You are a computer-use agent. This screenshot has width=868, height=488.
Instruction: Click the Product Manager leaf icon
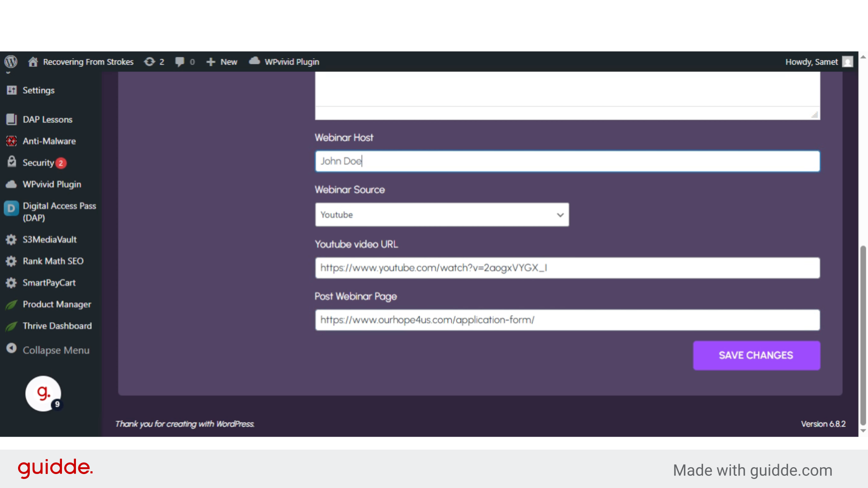pos(11,305)
